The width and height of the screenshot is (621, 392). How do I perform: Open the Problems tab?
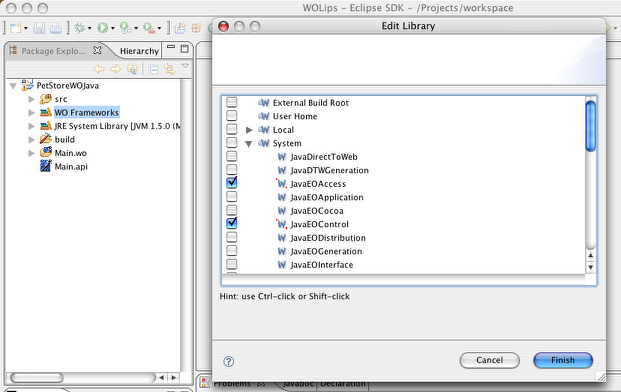click(x=232, y=383)
